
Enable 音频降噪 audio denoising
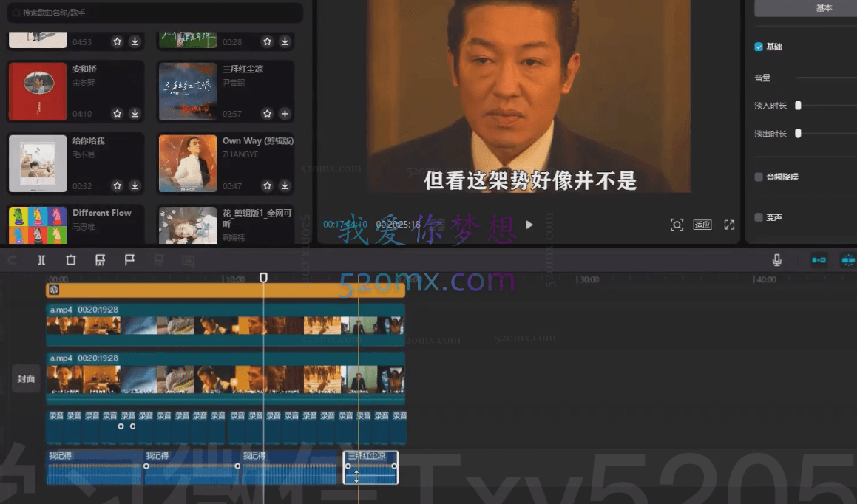pos(758,176)
